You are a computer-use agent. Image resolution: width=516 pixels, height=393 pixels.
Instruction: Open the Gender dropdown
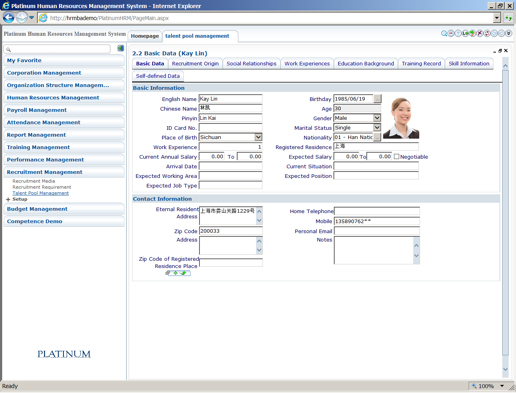377,118
